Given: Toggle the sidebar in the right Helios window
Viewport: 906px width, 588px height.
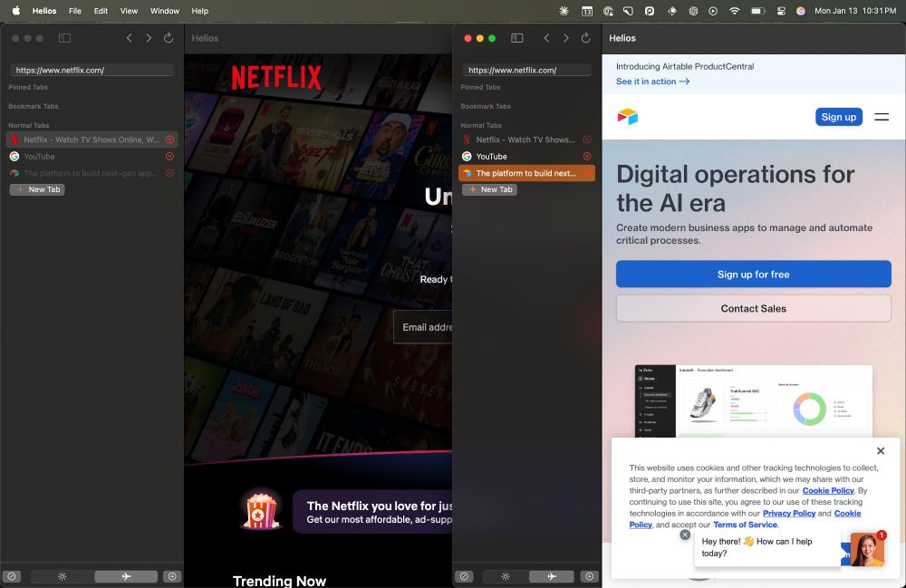Looking at the screenshot, I should (517, 38).
